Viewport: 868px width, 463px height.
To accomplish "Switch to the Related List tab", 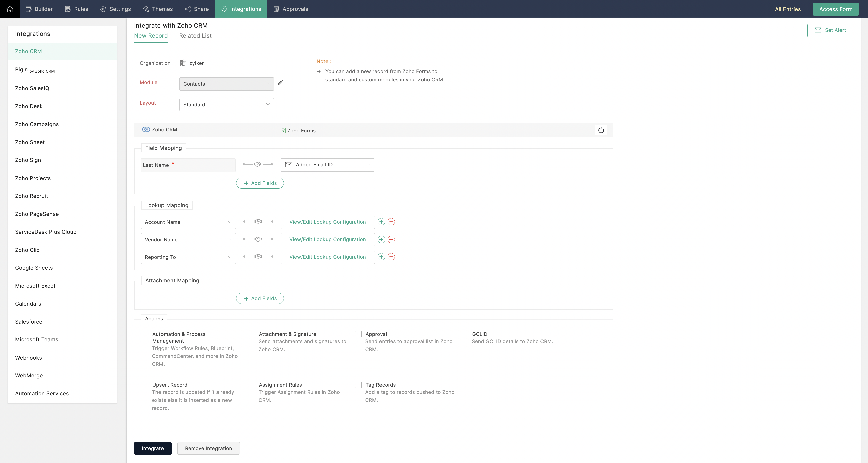I will (x=195, y=36).
